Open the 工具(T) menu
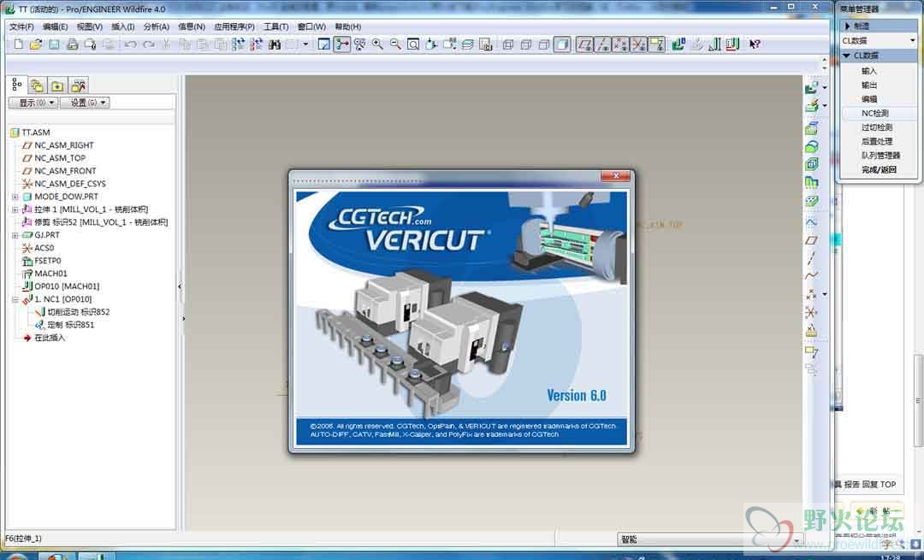The height and width of the screenshot is (560, 924). pyautogui.click(x=275, y=27)
